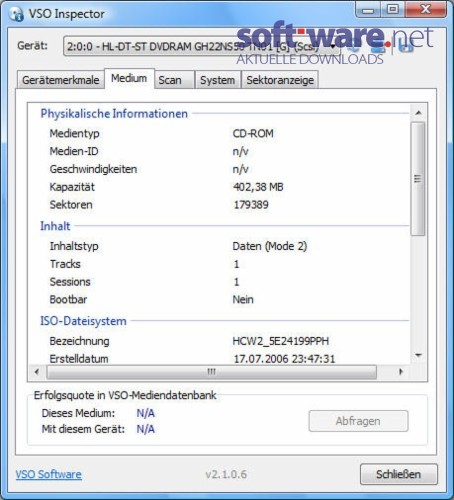Viewport: 454px width, 500px height.
Task: Select the Medium tab
Action: 129,78
